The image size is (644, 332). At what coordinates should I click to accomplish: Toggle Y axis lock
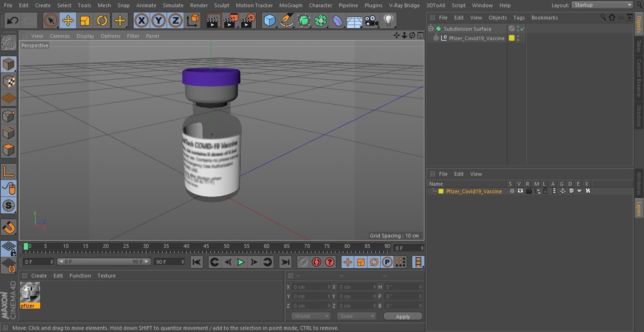pos(158,21)
